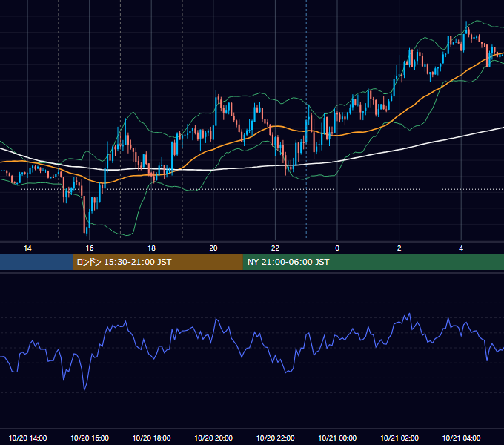Click the 10/20 16:00 date label
The height and width of the screenshot is (445, 504).
pos(90,438)
